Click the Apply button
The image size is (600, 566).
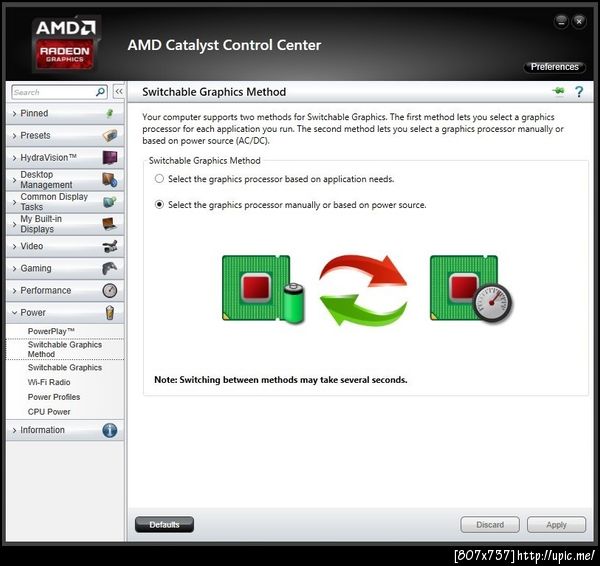tap(556, 525)
